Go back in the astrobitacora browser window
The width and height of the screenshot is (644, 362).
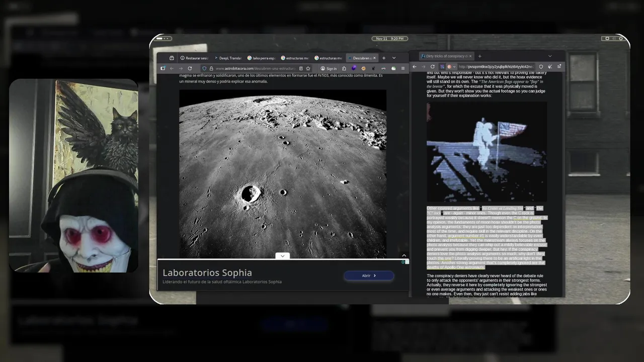click(x=172, y=68)
